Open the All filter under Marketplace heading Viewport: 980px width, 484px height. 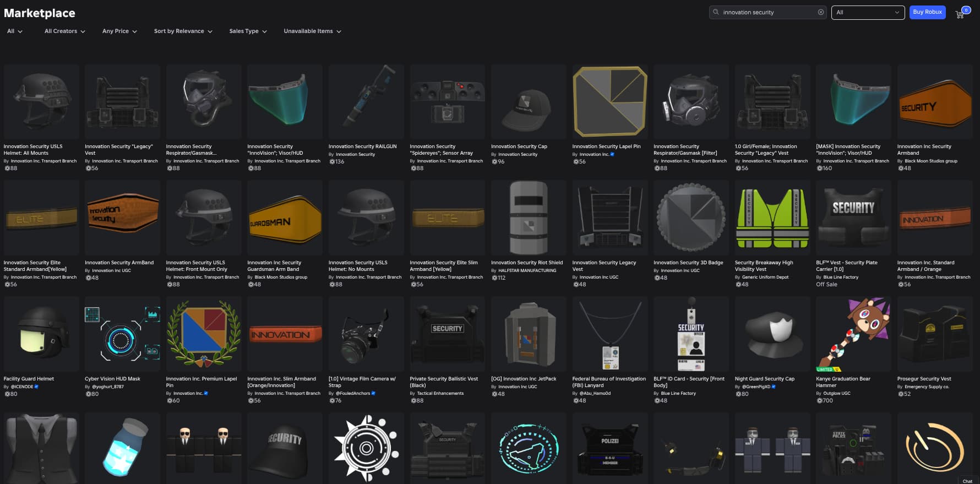(15, 31)
